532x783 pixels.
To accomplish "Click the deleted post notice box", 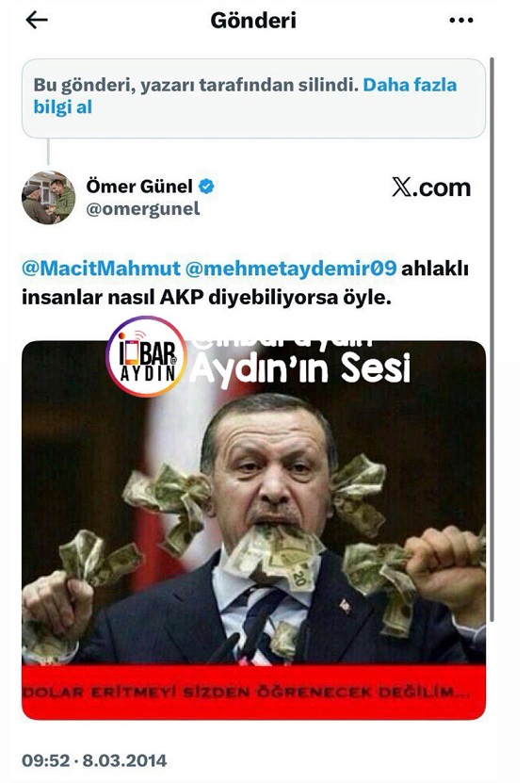I will pyautogui.click(x=253, y=98).
